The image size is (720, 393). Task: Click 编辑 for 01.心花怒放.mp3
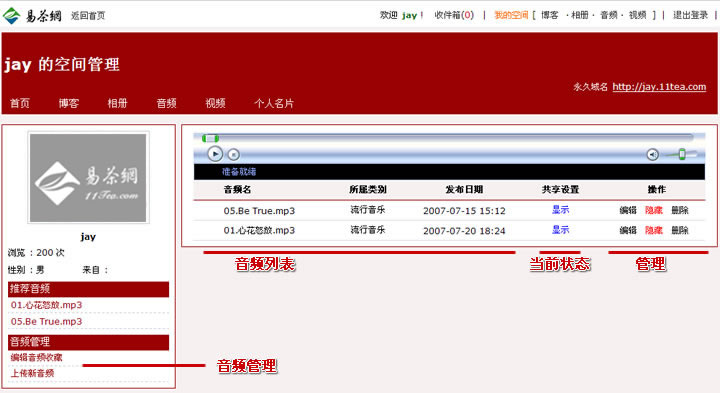coord(628,230)
